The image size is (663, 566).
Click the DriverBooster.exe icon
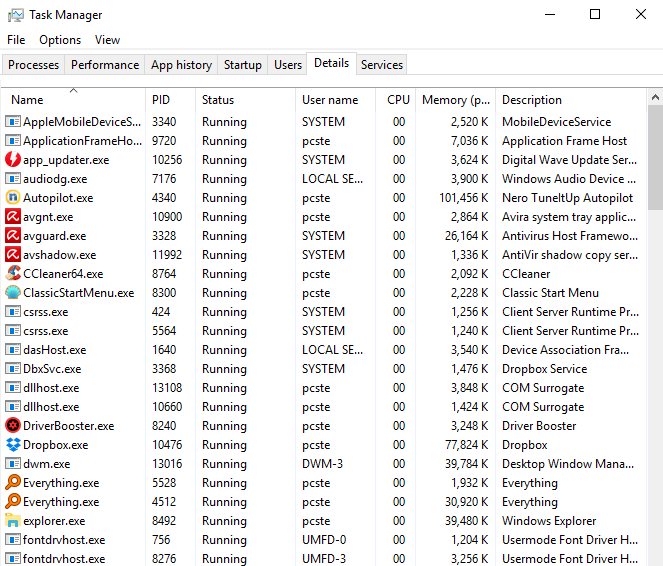(x=13, y=426)
